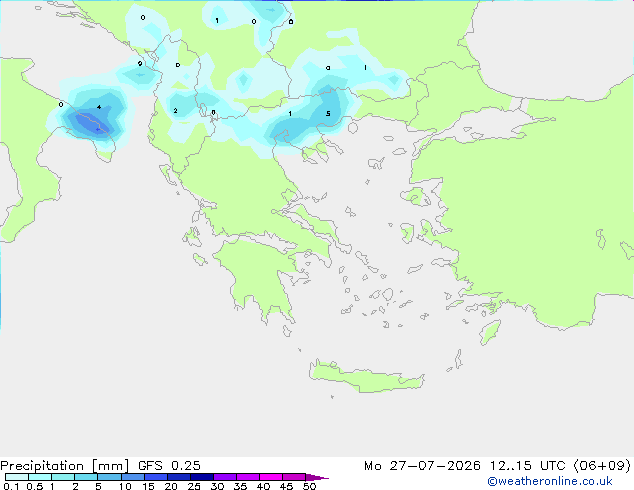Click legend tick label '40'

(x=263, y=486)
